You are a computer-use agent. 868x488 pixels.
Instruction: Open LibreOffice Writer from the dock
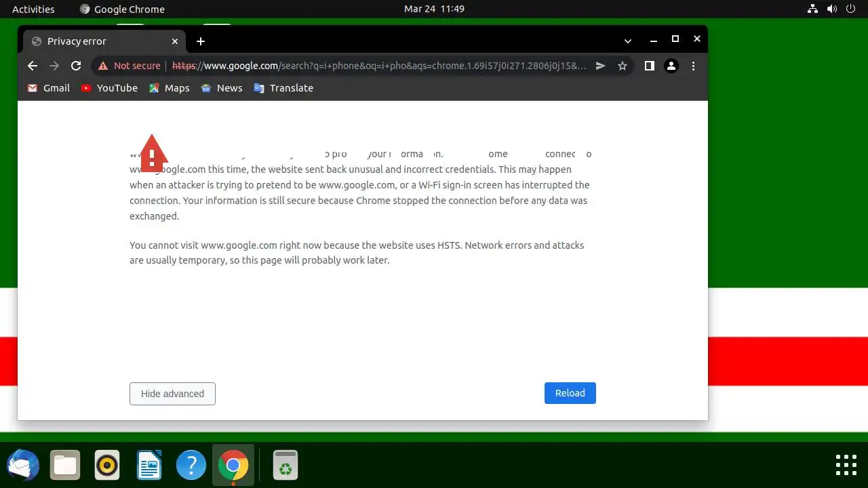click(x=149, y=466)
